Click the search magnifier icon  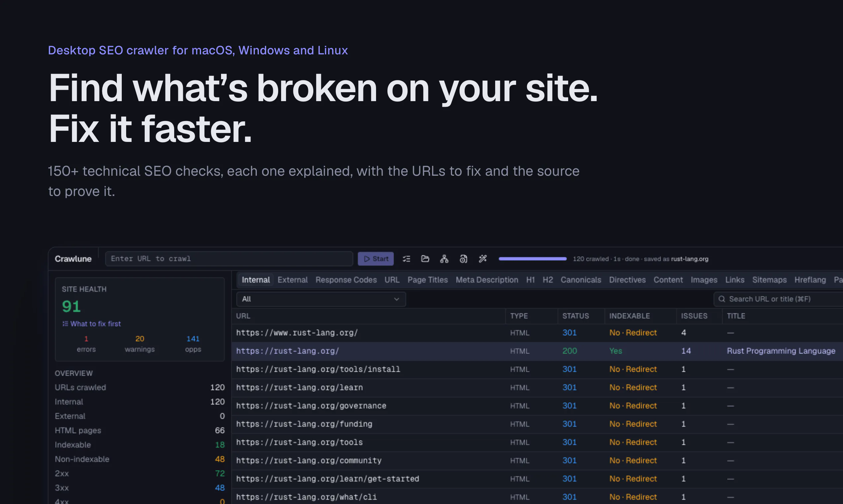click(722, 299)
